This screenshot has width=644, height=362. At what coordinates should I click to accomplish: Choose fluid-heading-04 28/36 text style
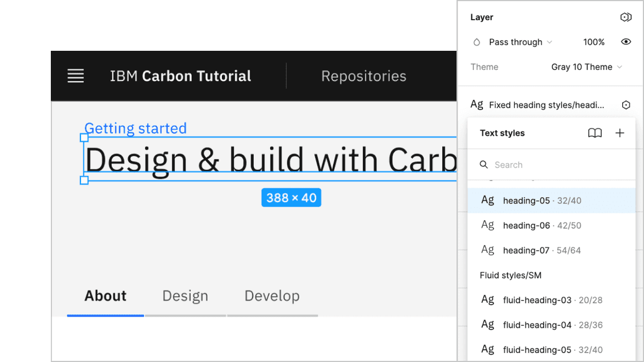pos(551,325)
